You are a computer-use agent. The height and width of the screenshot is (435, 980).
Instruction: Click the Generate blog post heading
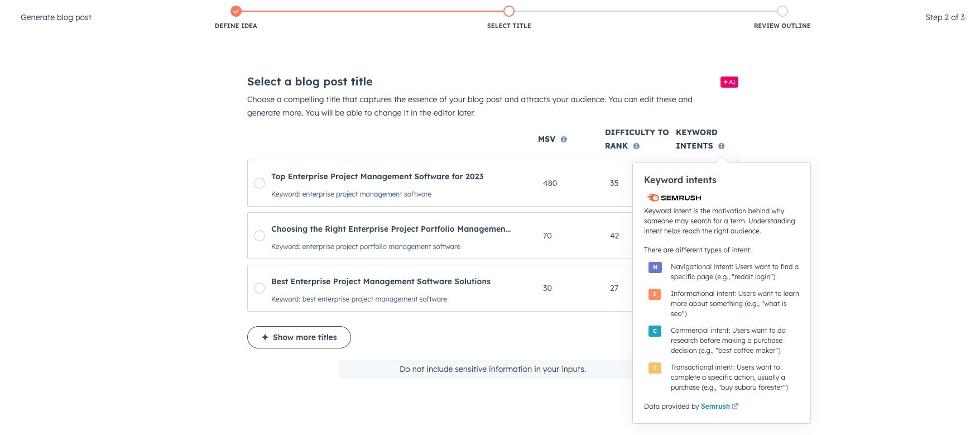(x=56, y=17)
